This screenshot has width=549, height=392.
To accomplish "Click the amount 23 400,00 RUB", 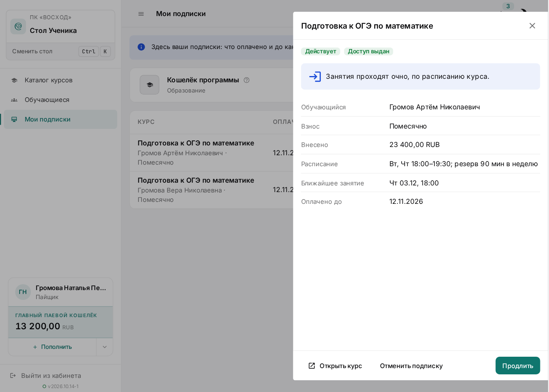I will 414,145.
